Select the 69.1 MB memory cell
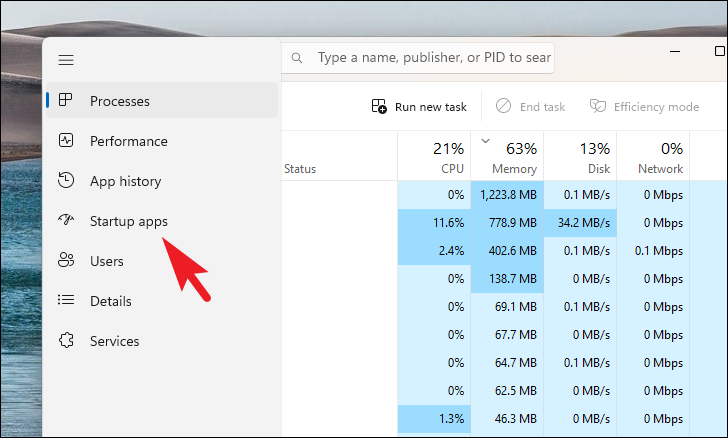The width and height of the screenshot is (728, 438). [507, 307]
